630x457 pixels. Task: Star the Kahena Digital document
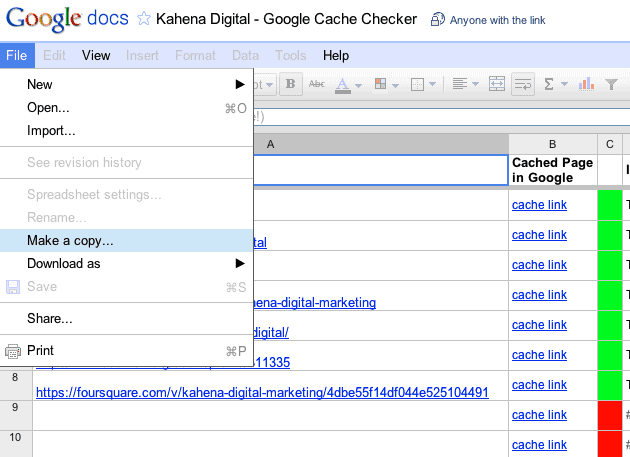tap(144, 19)
